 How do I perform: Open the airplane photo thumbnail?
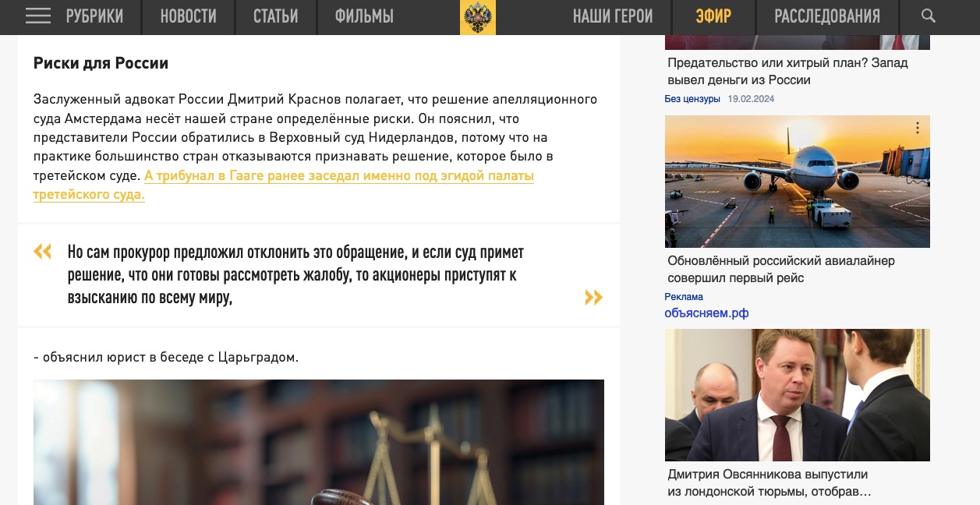pos(797,182)
